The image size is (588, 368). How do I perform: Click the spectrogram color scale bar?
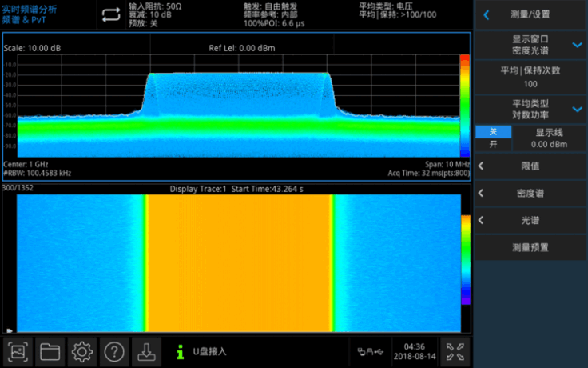[x=466, y=259]
